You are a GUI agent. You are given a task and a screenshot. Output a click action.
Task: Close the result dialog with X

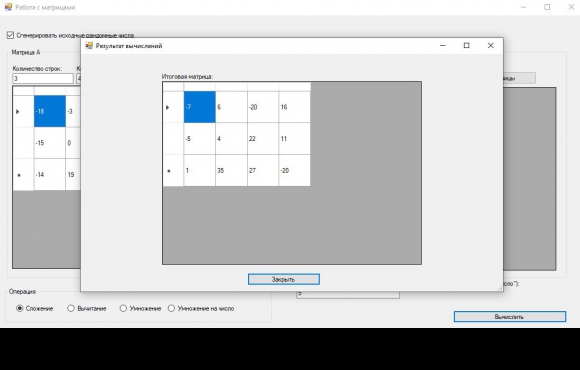coord(490,46)
